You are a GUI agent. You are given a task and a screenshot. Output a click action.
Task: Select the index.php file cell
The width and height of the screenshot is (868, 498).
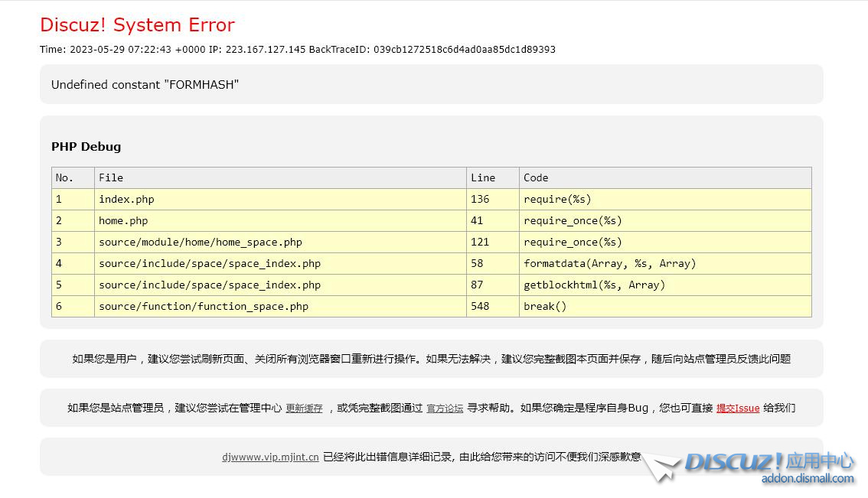coord(126,199)
